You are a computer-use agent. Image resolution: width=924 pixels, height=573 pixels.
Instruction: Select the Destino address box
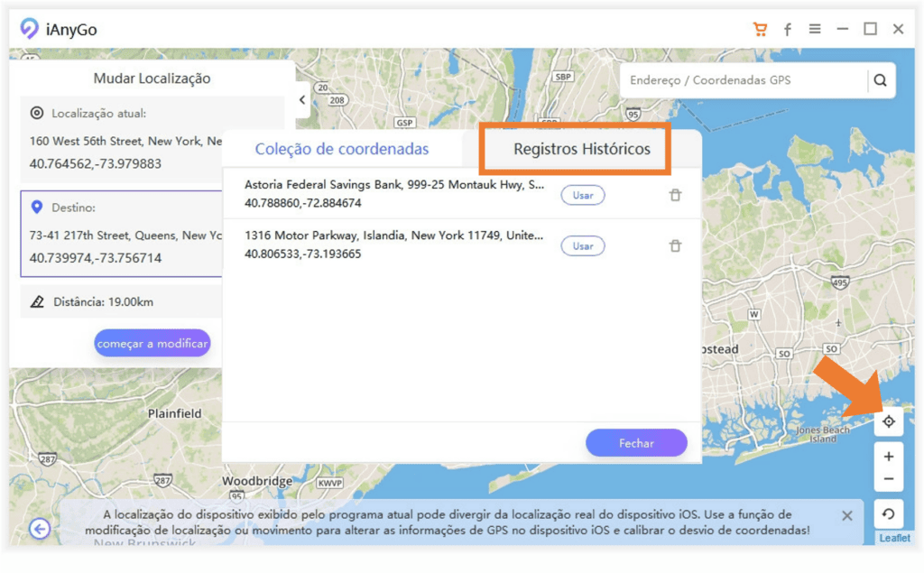[x=122, y=234]
